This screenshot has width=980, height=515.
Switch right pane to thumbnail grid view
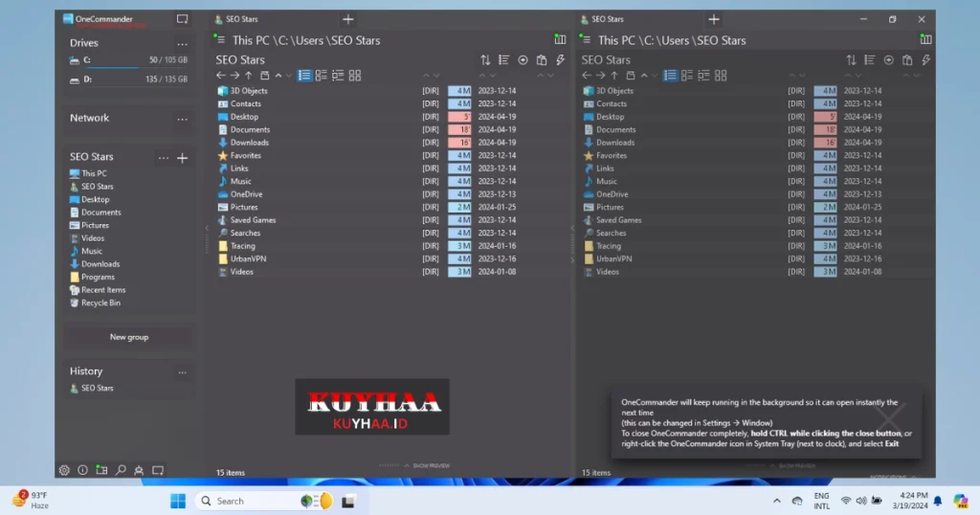pyautogui.click(x=721, y=76)
